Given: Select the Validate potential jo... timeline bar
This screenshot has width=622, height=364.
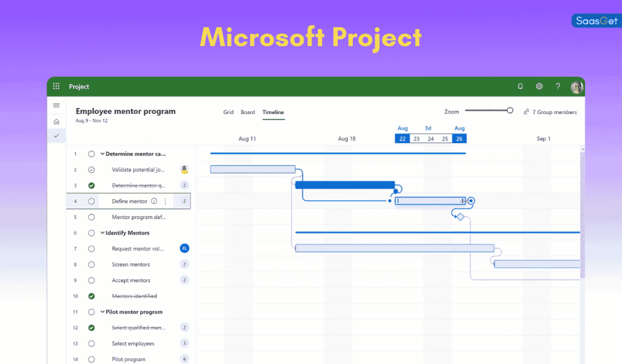Looking at the screenshot, I should [x=253, y=169].
